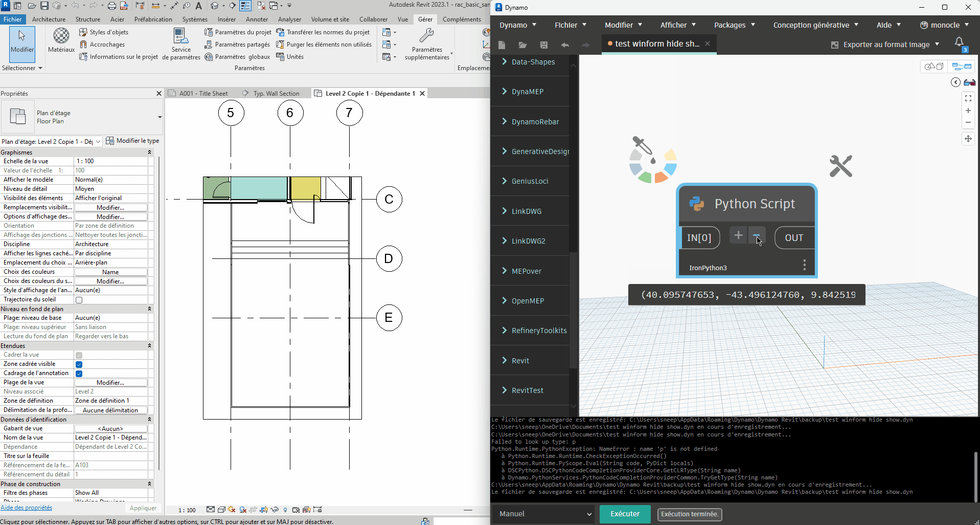Switch Dynamo to graph view mode
Screen dimensions: 980x525
[x=961, y=67]
